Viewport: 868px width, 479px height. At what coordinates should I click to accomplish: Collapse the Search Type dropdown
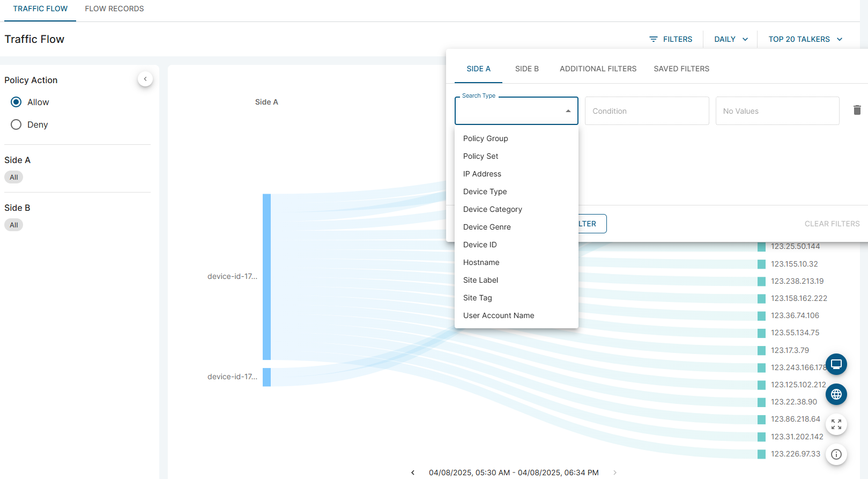pos(568,111)
